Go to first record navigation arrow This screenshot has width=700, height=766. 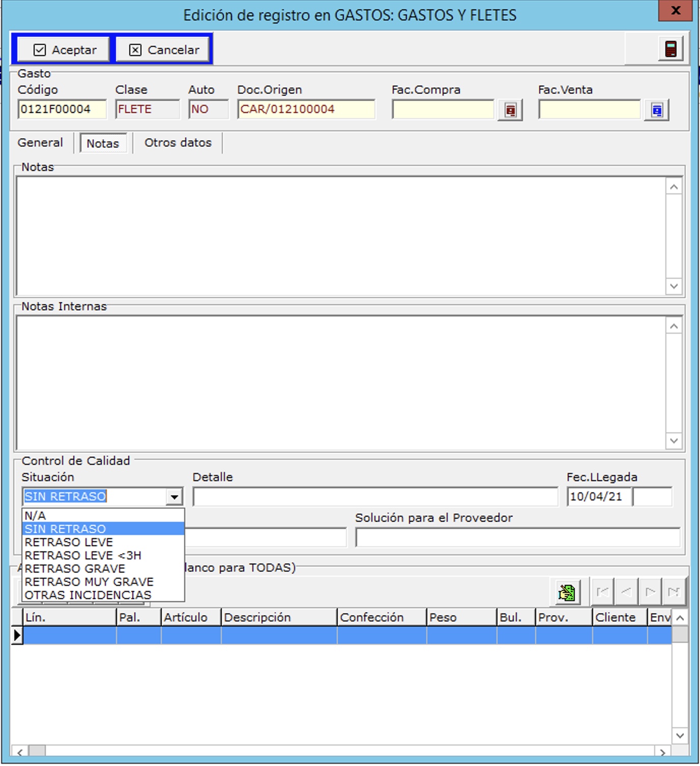point(602,592)
